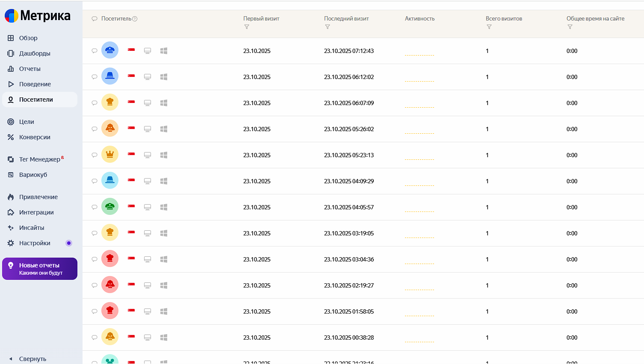Open filter for Последний визит column
This screenshot has height=364, width=644.
[328, 27]
